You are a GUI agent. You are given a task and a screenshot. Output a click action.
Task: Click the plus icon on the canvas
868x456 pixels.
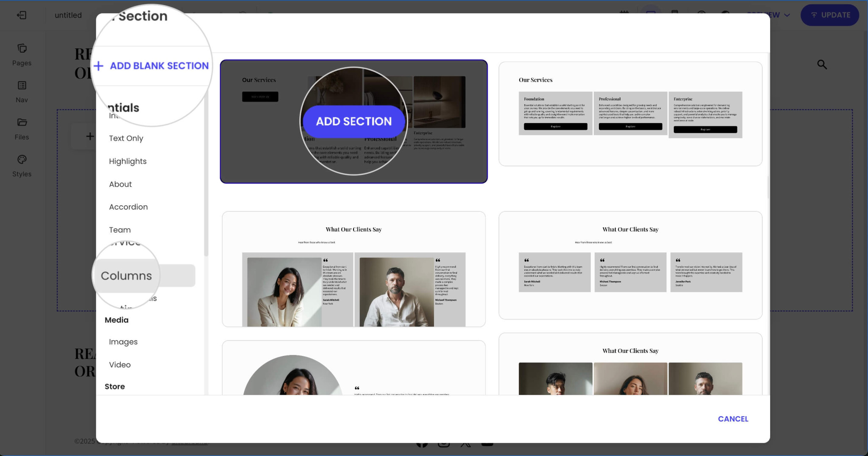90,136
